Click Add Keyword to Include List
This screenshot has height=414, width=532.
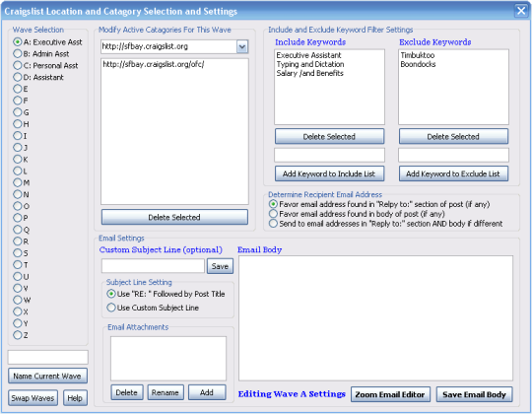click(329, 173)
